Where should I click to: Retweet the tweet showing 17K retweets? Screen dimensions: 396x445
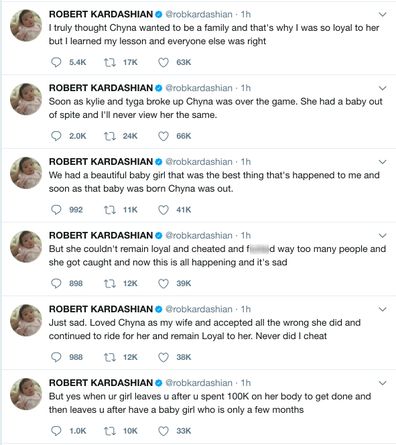pos(110,62)
